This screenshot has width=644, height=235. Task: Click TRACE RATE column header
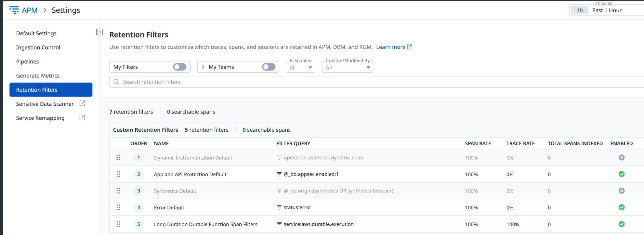pos(520,143)
